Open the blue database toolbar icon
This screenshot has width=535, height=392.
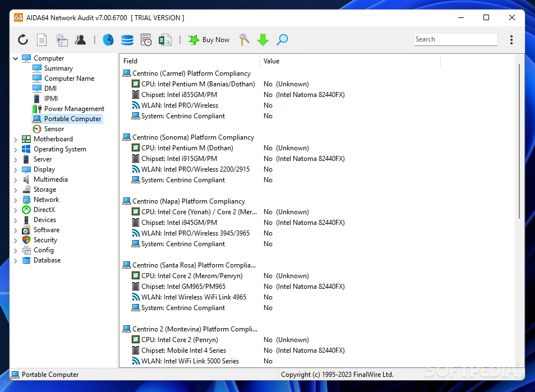(127, 40)
